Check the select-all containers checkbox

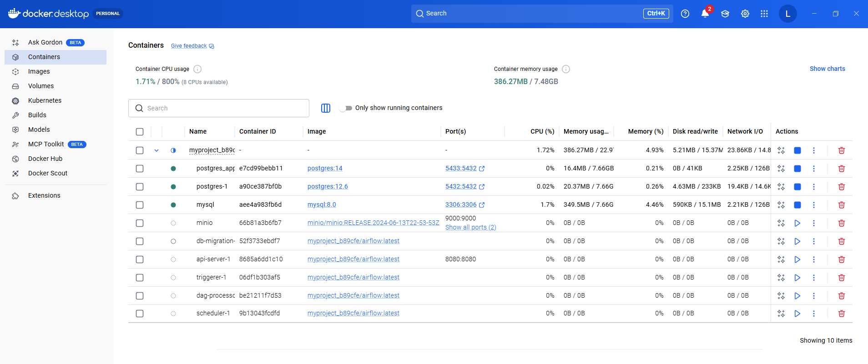click(140, 132)
